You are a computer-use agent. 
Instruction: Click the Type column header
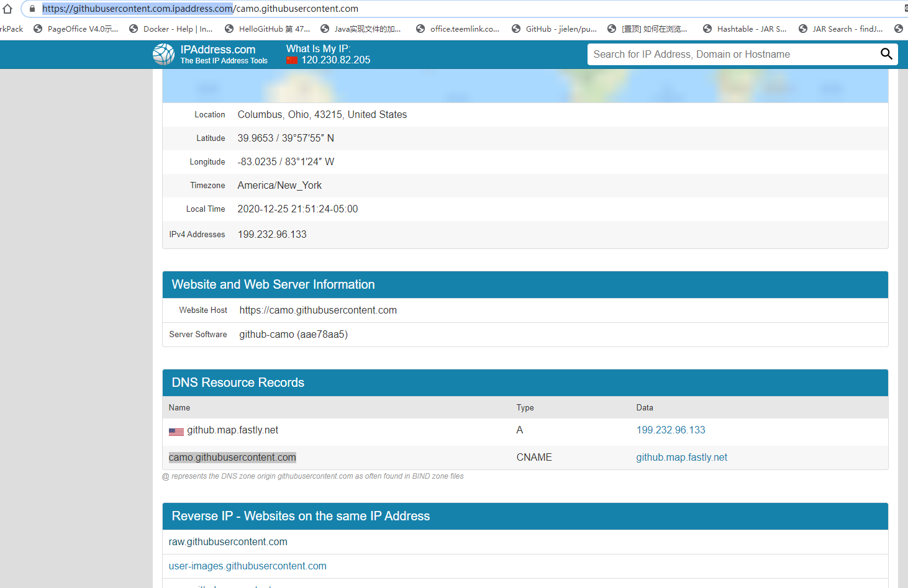click(525, 407)
